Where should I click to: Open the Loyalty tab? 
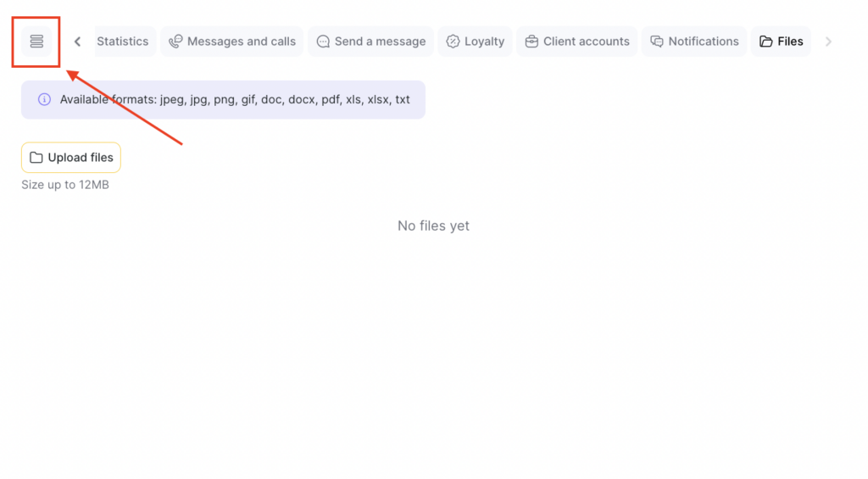coord(484,42)
